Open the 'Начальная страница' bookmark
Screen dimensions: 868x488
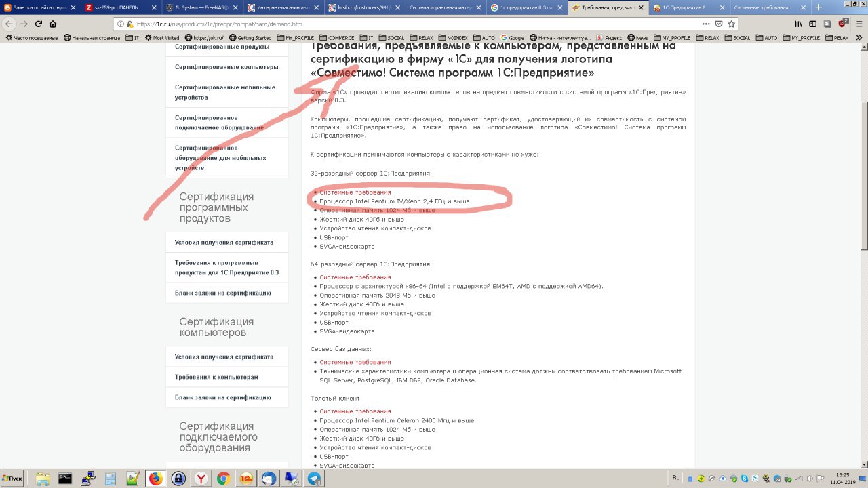pyautogui.click(x=92, y=38)
